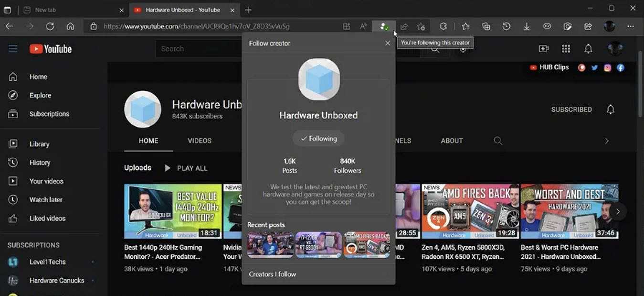
Task: Open Edge browser profile avatar
Action: pyautogui.click(x=609, y=26)
